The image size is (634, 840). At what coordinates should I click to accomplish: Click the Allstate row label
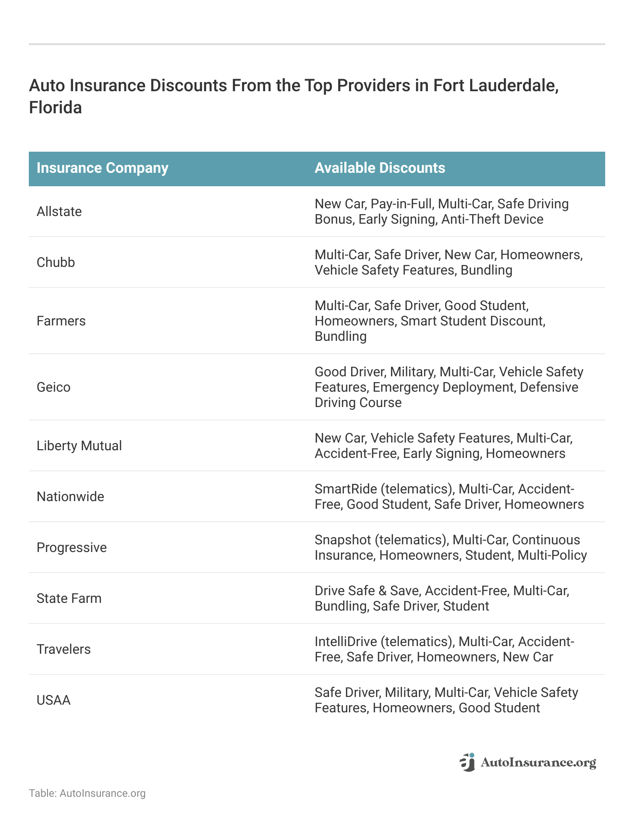pyautogui.click(x=59, y=212)
